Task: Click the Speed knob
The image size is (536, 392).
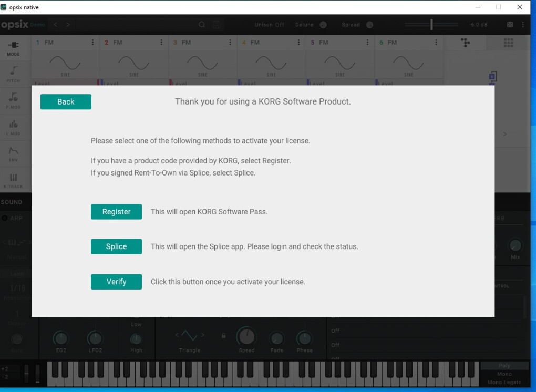Action: (246, 336)
